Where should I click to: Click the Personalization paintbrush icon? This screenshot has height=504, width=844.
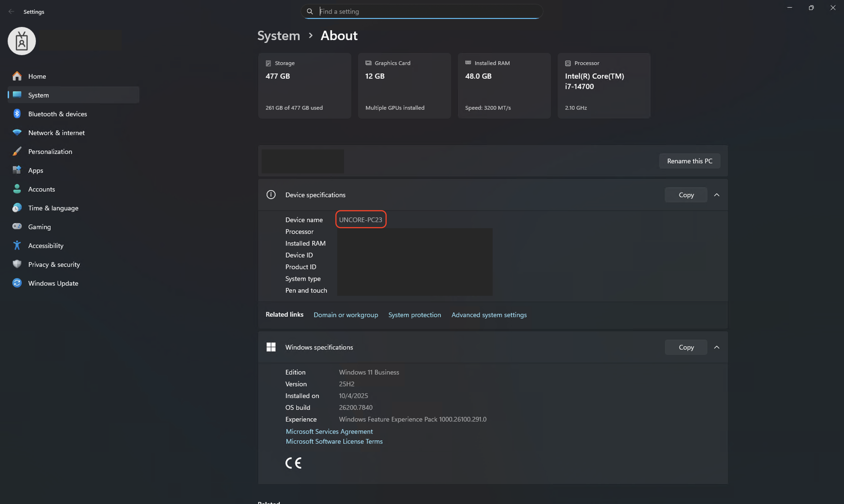coord(17,152)
